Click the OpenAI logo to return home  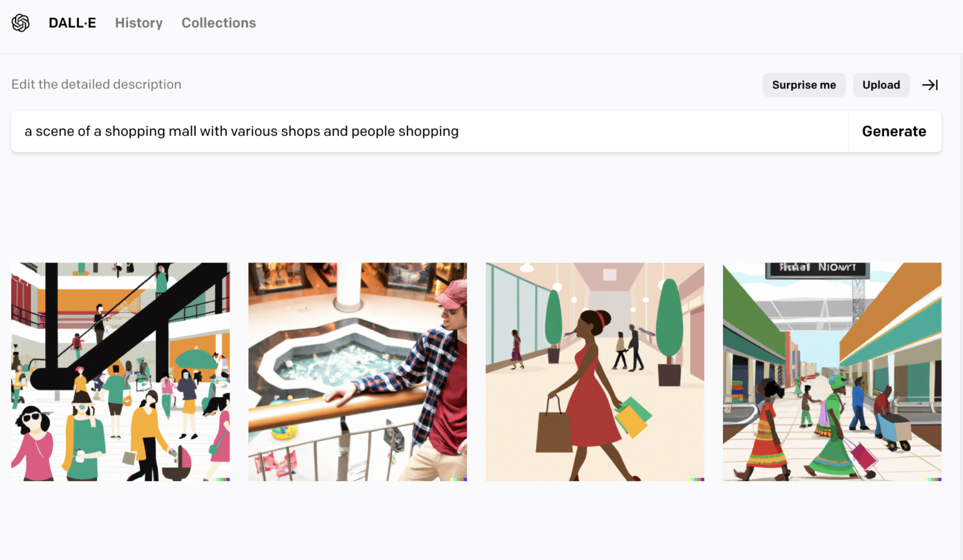[x=21, y=23]
